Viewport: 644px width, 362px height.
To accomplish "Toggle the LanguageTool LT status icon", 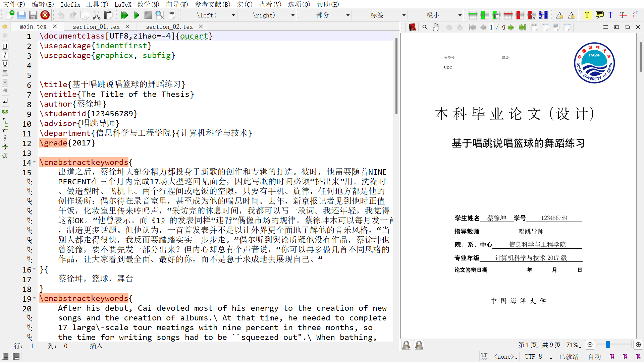I will pos(484,356).
